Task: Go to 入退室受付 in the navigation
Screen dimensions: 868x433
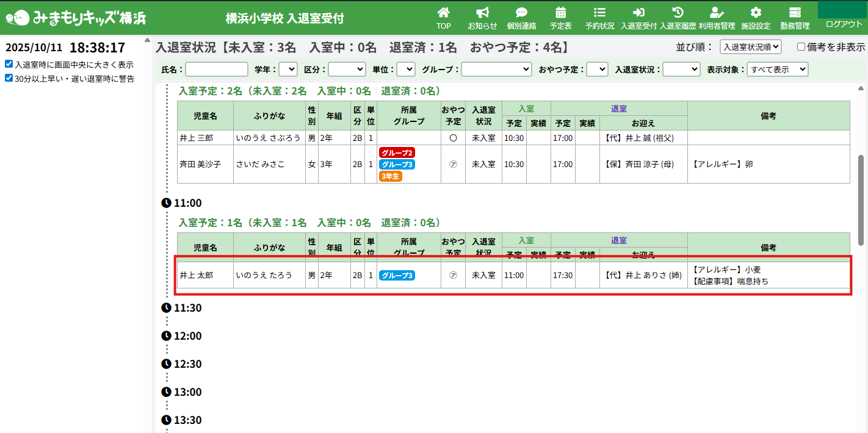Action: [638, 18]
